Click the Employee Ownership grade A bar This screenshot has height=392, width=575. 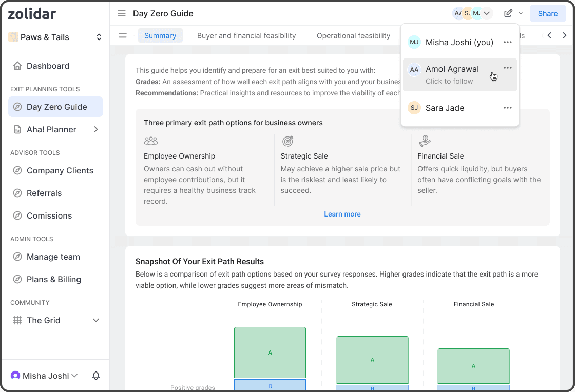tap(270, 352)
